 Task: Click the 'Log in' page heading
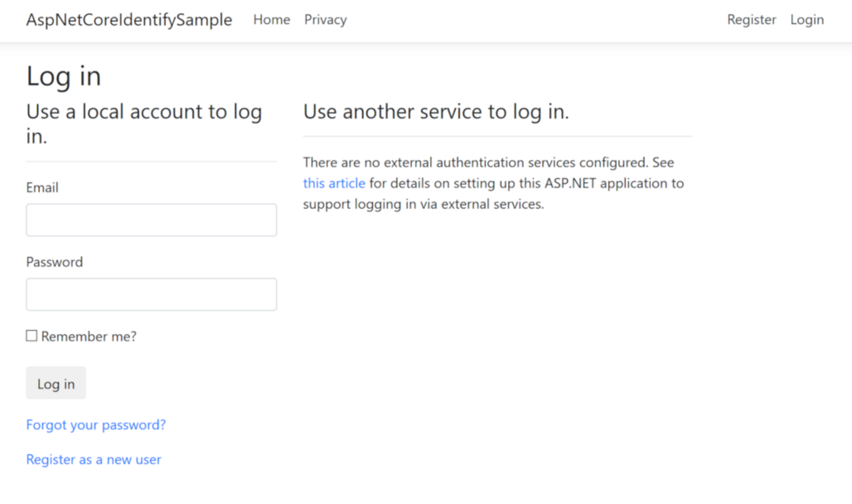coord(64,76)
